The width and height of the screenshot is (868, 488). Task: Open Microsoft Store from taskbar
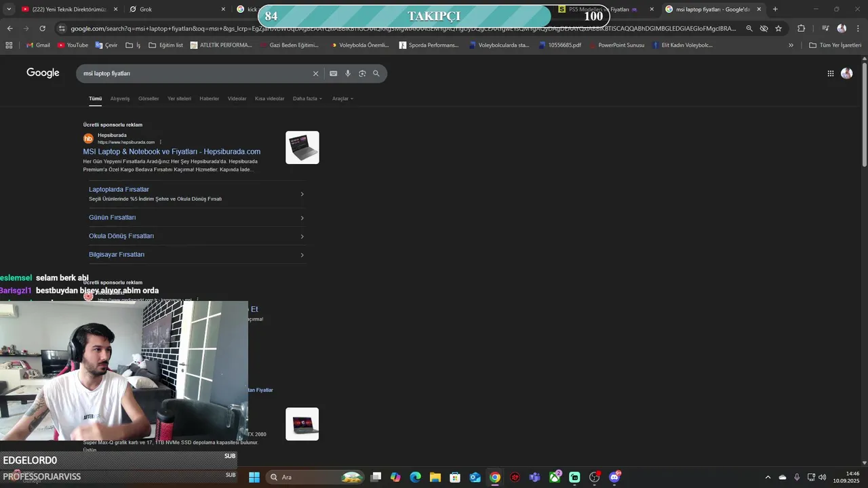click(x=455, y=477)
